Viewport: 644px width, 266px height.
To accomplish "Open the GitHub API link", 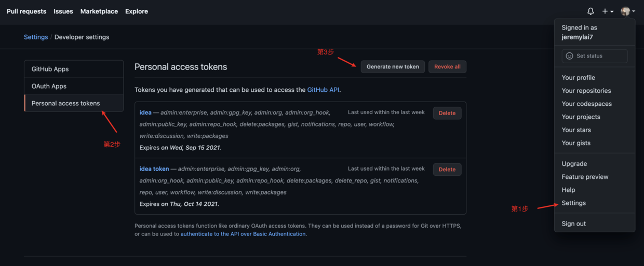I will pos(323,90).
